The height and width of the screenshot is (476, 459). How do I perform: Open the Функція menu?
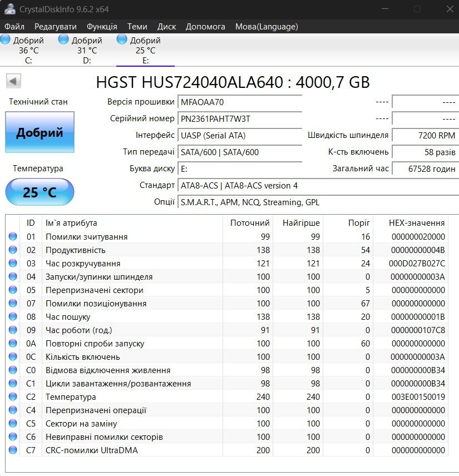coord(102,27)
